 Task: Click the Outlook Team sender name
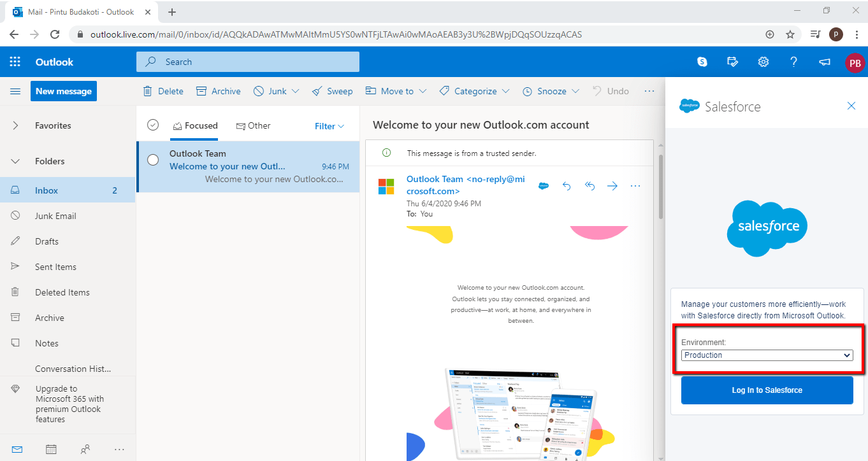(x=198, y=153)
